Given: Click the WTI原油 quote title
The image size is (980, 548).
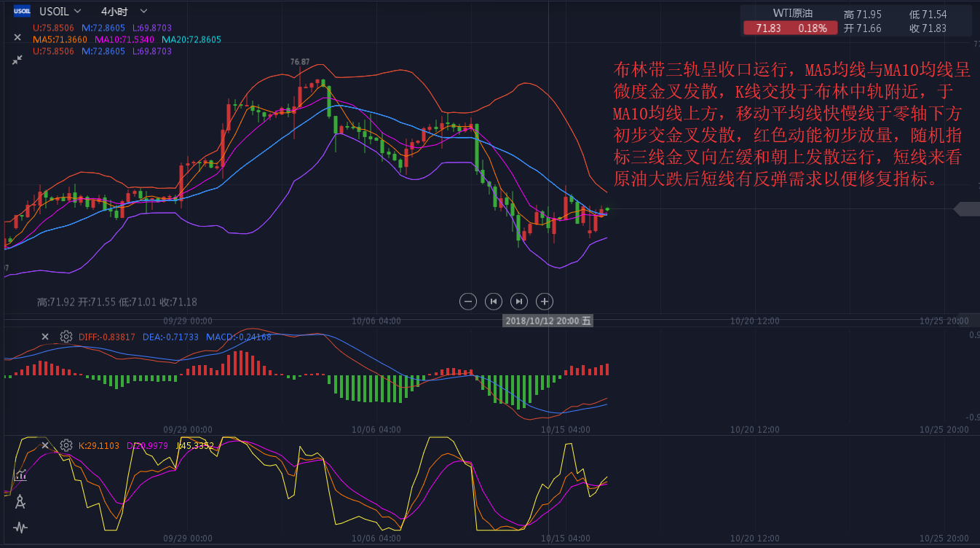Looking at the screenshot, I should [x=792, y=13].
